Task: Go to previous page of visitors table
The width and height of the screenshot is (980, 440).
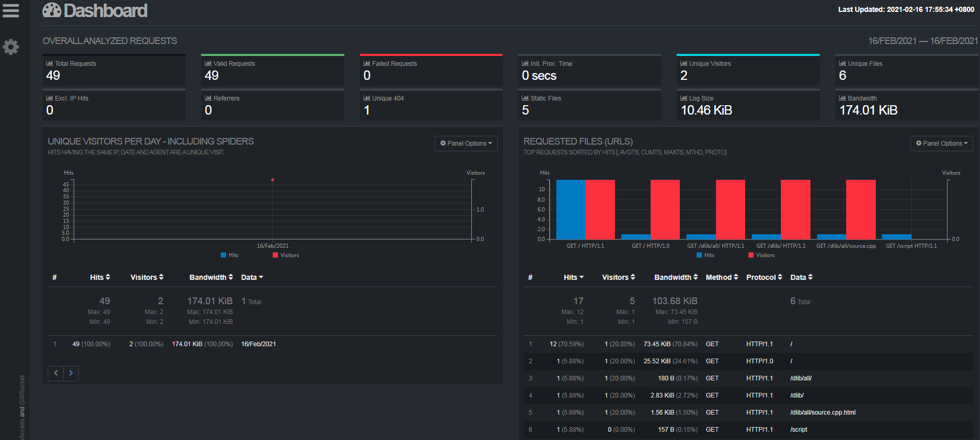Action: click(x=55, y=373)
